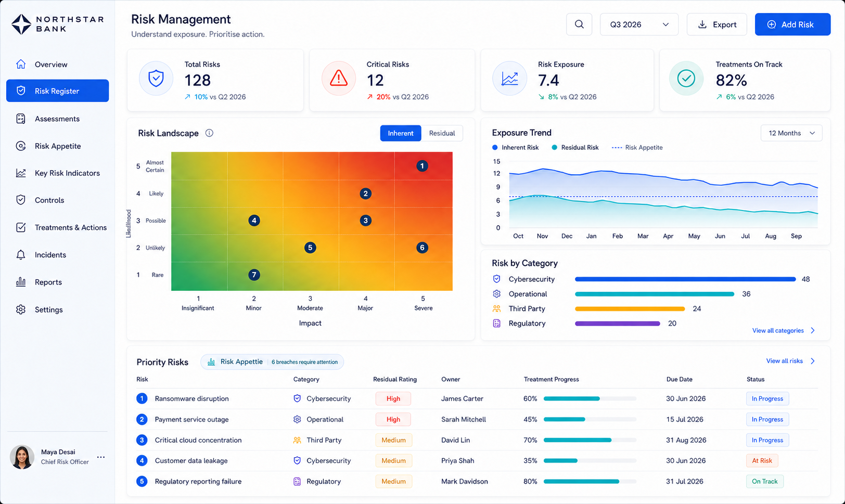The height and width of the screenshot is (504, 845).
Task: Click the Cybersecurity category bar showing 48
Action: [x=685, y=279]
